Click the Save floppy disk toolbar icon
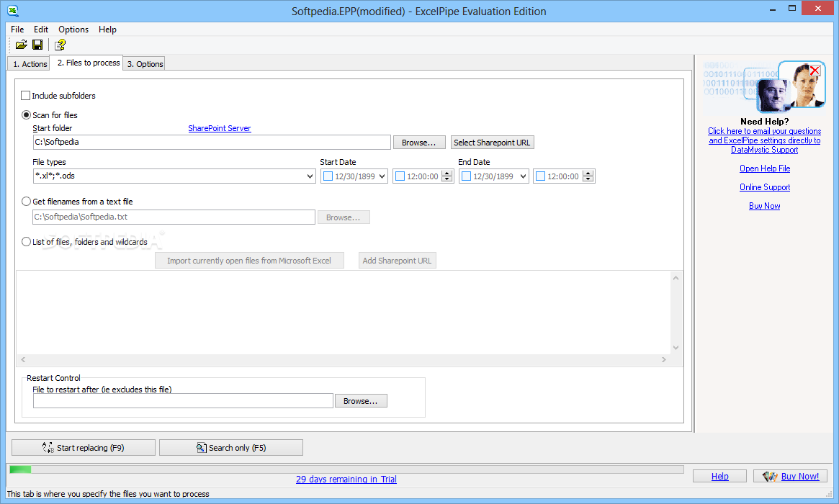The width and height of the screenshot is (839, 504). (x=37, y=45)
